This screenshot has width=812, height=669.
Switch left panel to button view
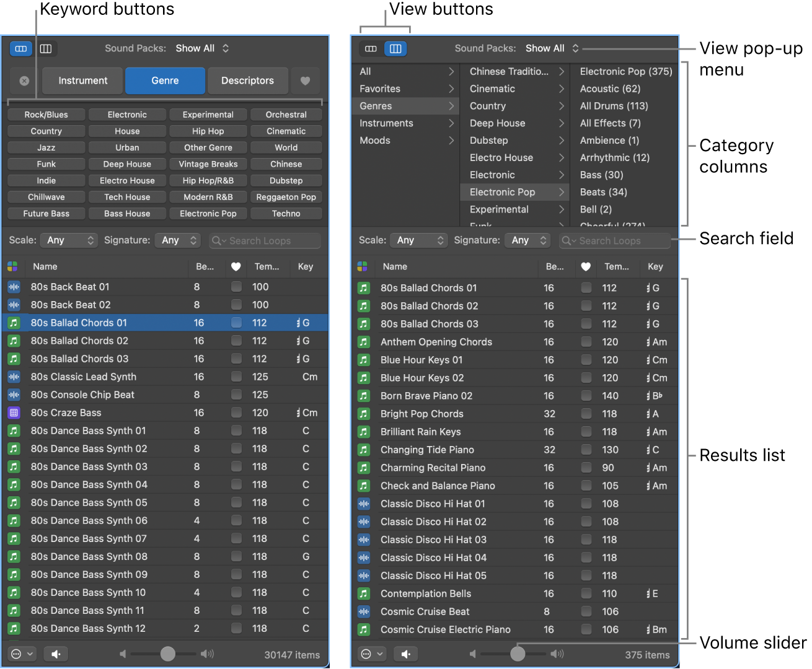click(20, 48)
